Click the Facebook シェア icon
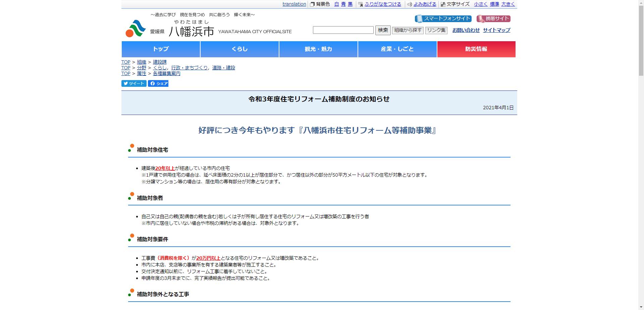Screen dimensions: 644x310 [153, 83]
